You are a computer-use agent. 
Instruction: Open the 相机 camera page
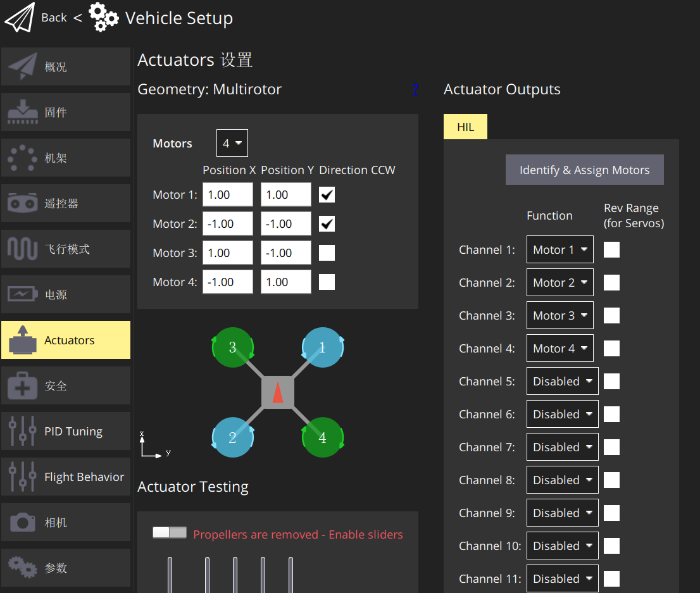66,522
